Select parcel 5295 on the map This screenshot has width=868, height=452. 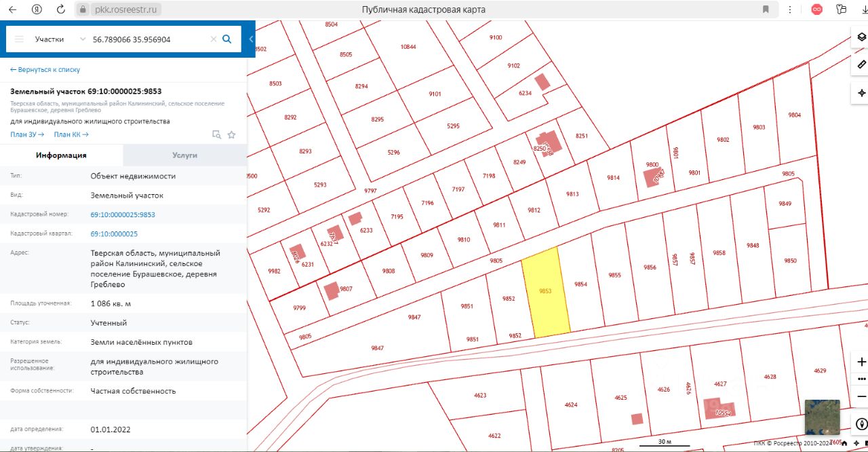[x=453, y=126]
